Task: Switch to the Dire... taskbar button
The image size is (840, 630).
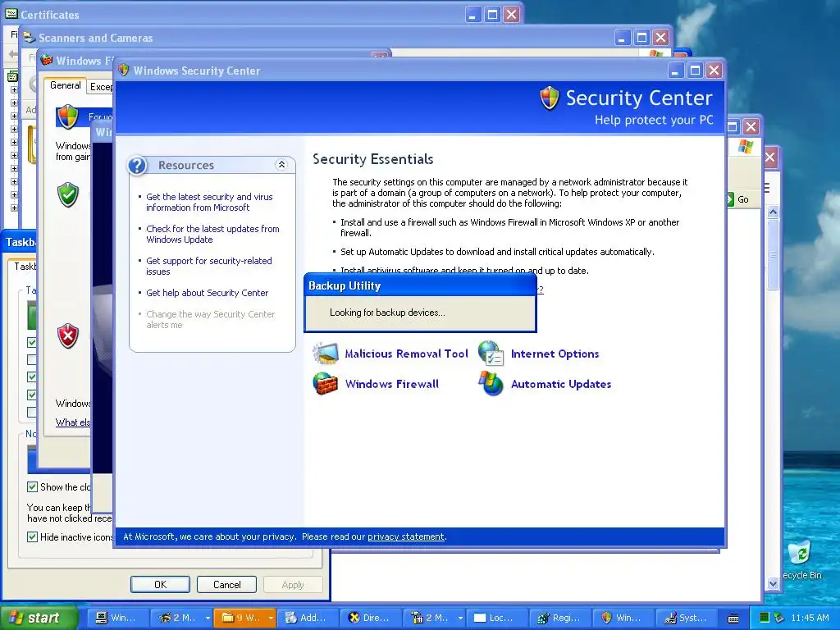Action: tap(370, 618)
